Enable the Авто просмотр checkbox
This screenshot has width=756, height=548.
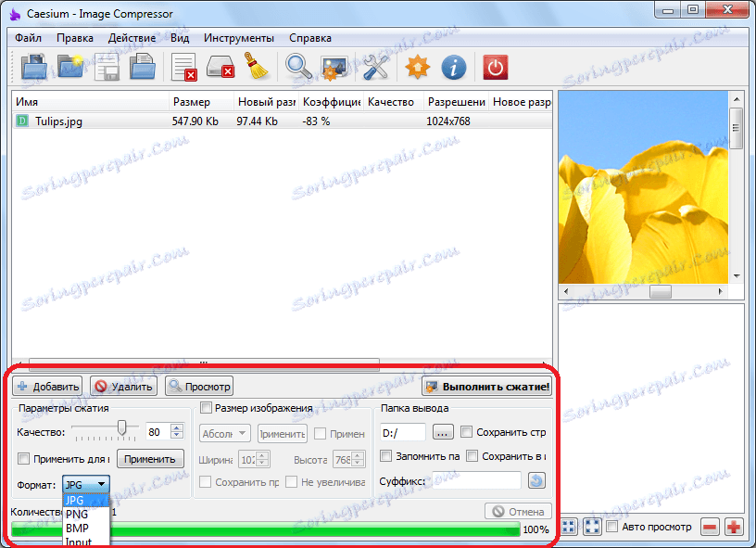611,527
